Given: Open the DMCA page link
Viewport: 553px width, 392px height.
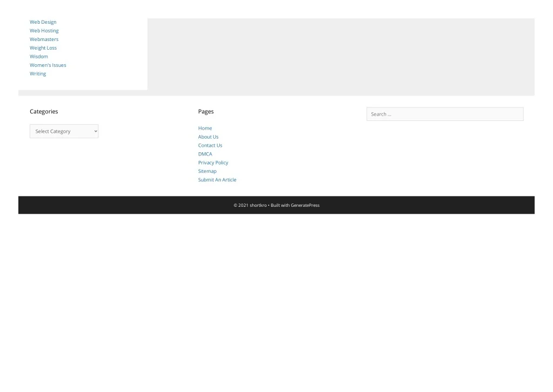Looking at the screenshot, I should pos(205,154).
